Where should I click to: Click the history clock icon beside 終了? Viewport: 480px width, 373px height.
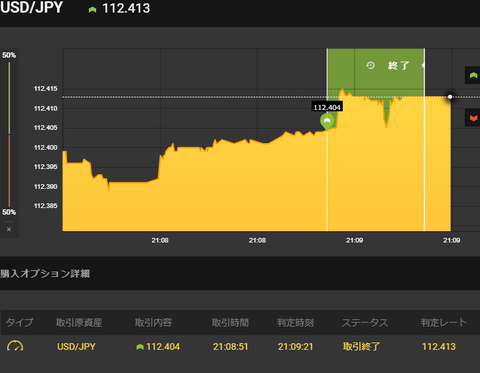tap(370, 65)
